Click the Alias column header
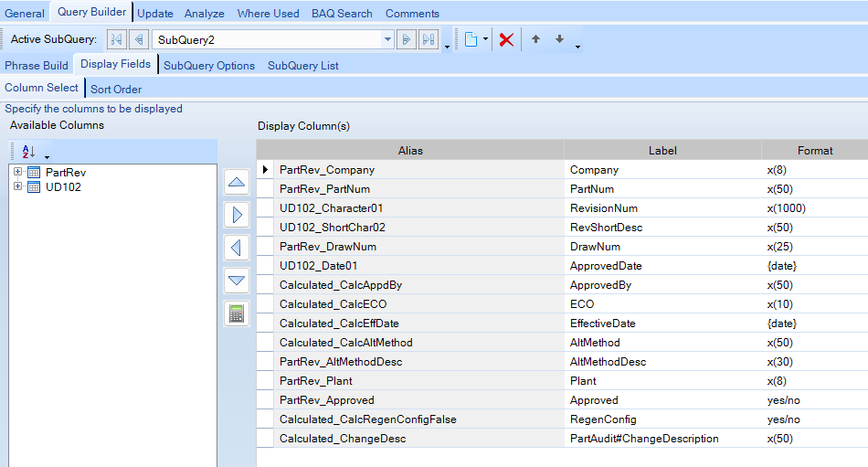 point(410,150)
